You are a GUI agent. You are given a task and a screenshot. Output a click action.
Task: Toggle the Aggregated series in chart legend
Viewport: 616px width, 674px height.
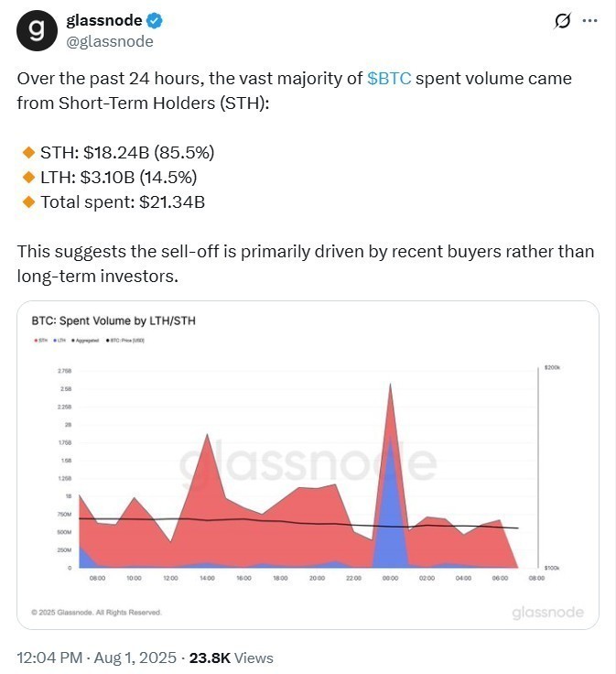click(84, 341)
